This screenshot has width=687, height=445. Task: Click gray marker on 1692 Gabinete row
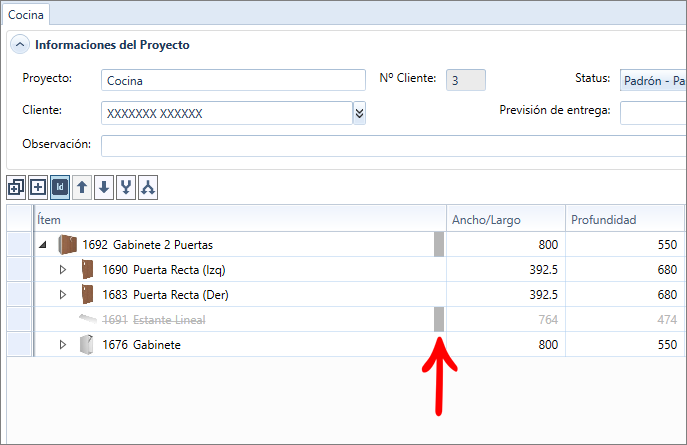coord(439,244)
